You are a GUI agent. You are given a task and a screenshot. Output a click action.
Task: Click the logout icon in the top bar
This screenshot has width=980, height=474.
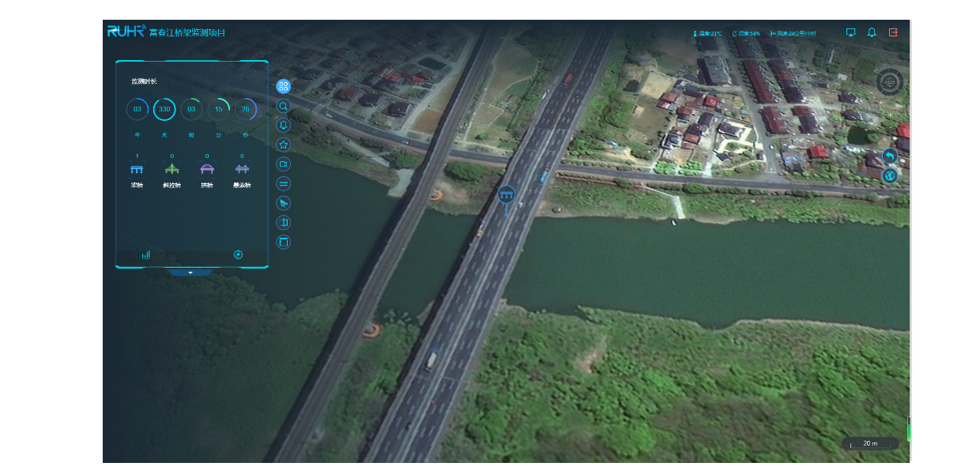893,32
